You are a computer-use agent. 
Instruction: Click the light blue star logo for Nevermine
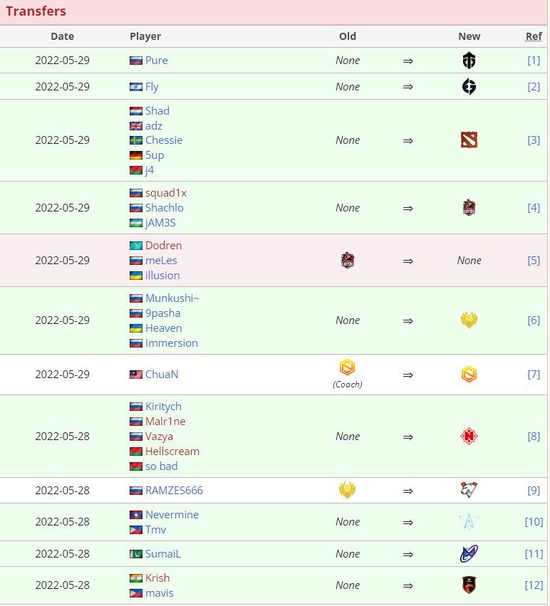469,522
